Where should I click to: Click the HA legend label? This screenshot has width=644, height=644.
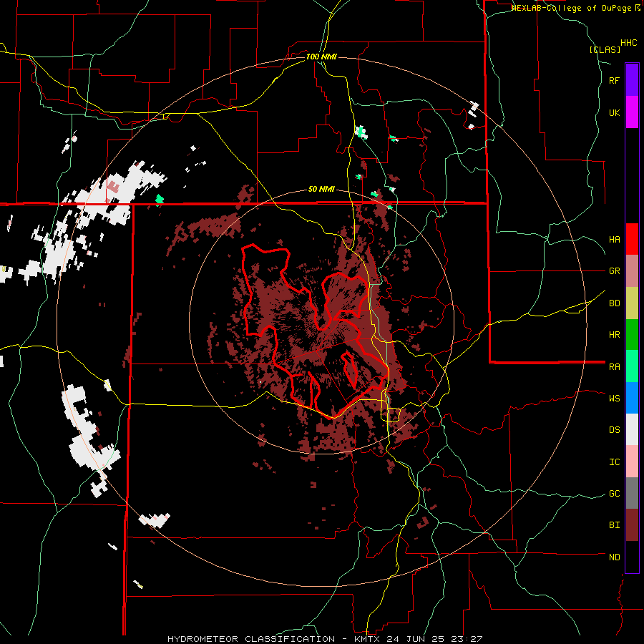[x=614, y=239]
